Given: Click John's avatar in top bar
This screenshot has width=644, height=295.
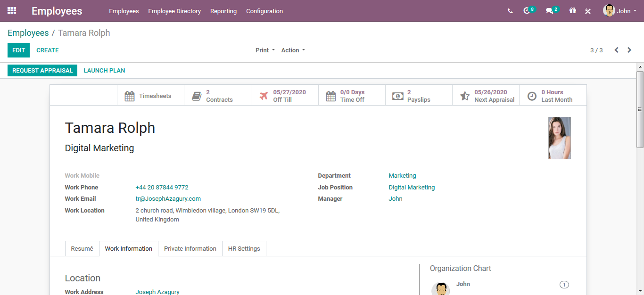Looking at the screenshot, I should [609, 10].
